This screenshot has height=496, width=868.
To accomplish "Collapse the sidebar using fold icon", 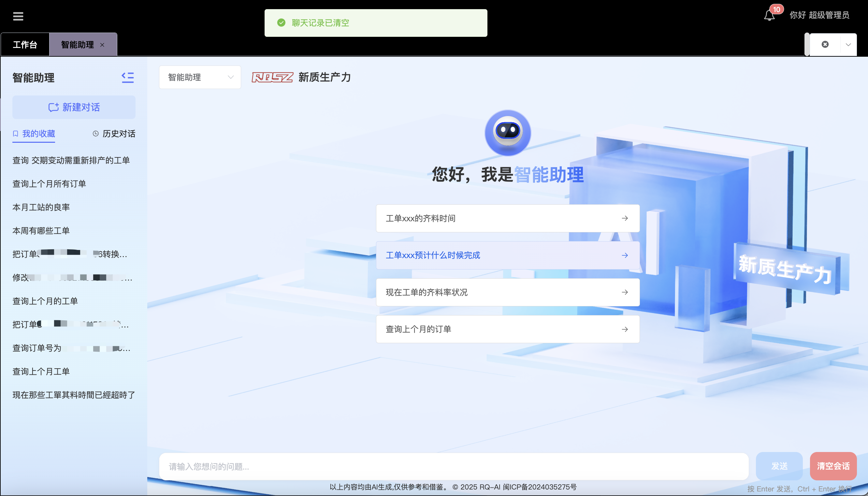I will point(128,78).
